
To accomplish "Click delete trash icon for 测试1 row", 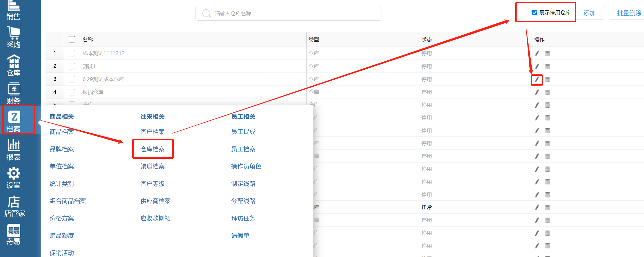I will point(547,67).
